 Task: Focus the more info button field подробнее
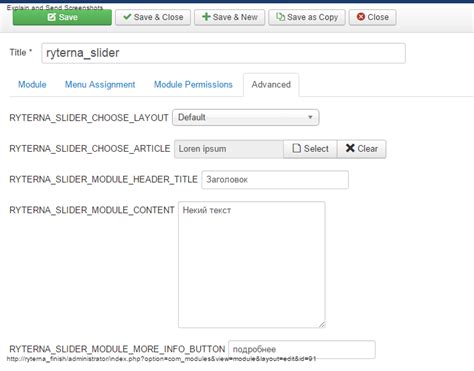click(302, 349)
